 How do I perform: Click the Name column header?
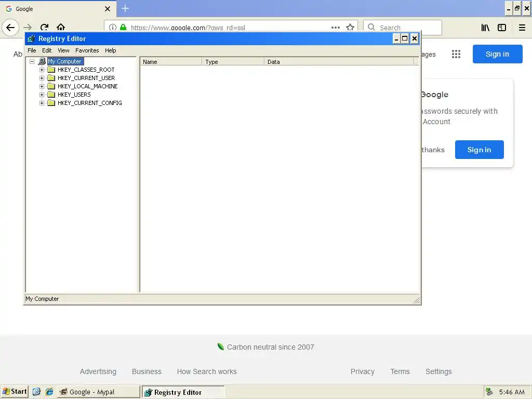171,62
